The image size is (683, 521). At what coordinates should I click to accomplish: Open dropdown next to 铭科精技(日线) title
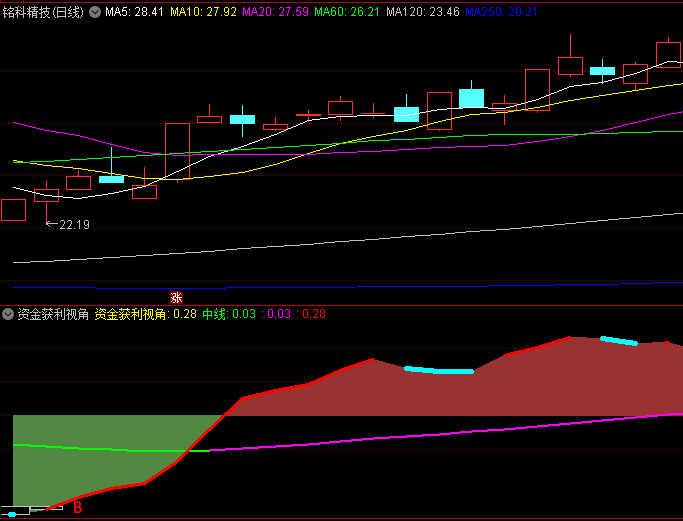[95, 12]
